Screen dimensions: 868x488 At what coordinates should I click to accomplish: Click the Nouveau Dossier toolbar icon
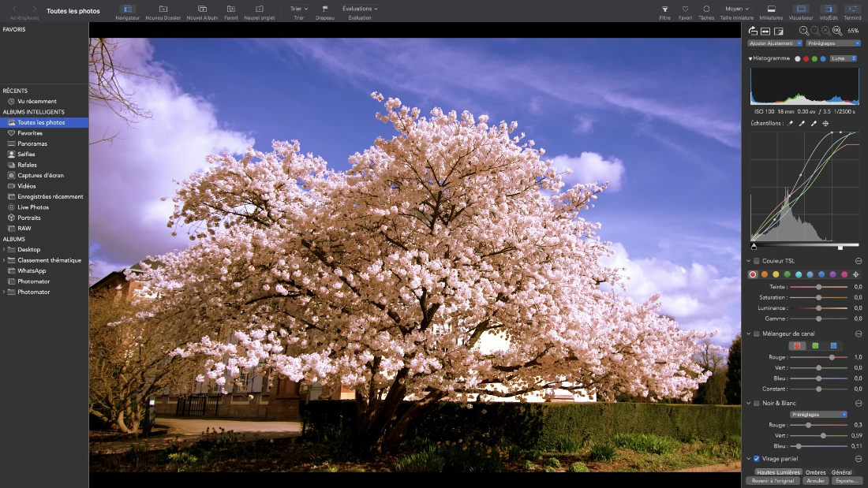point(163,9)
